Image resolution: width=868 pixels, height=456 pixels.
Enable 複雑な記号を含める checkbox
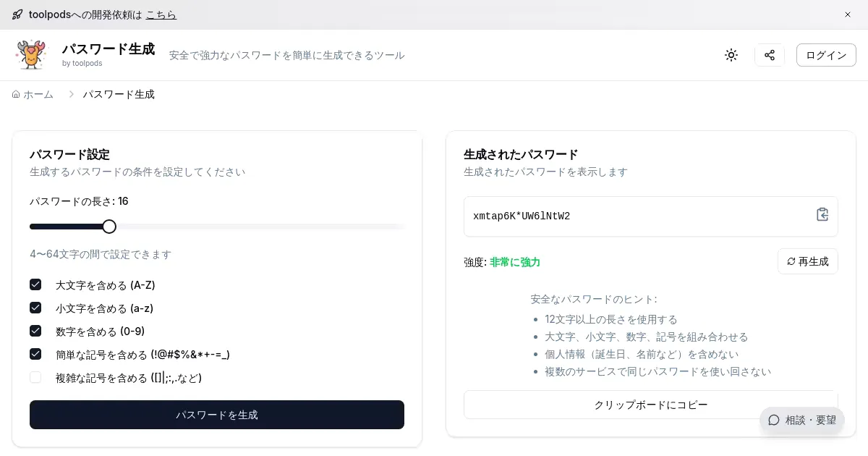tap(35, 377)
